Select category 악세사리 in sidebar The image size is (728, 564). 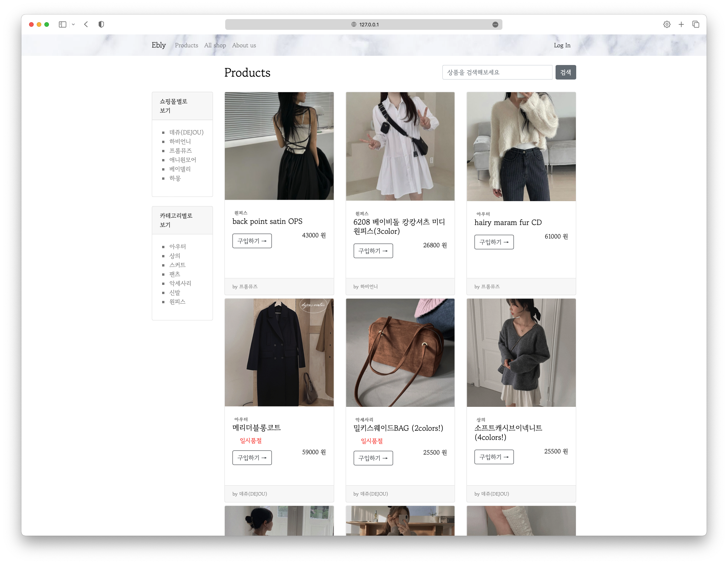pos(180,283)
